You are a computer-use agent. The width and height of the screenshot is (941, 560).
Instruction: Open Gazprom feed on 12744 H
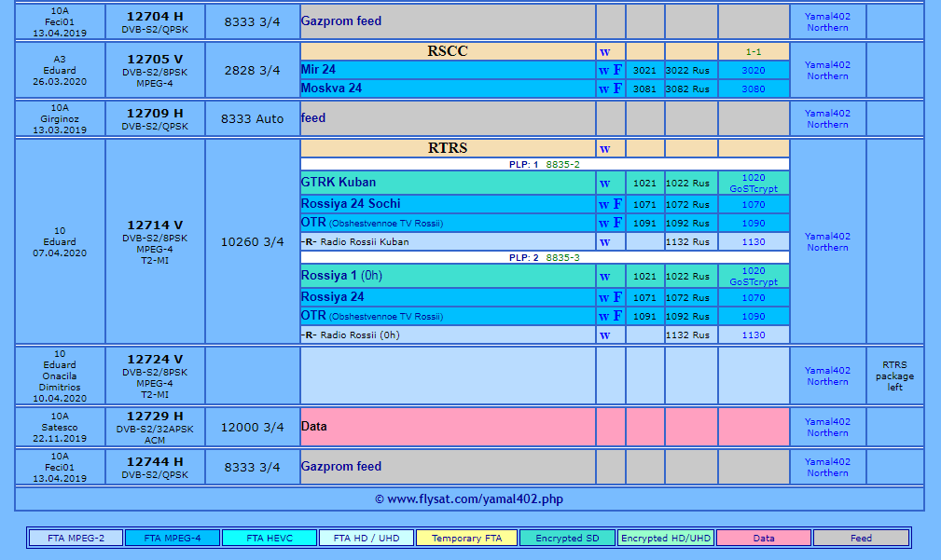point(341,467)
